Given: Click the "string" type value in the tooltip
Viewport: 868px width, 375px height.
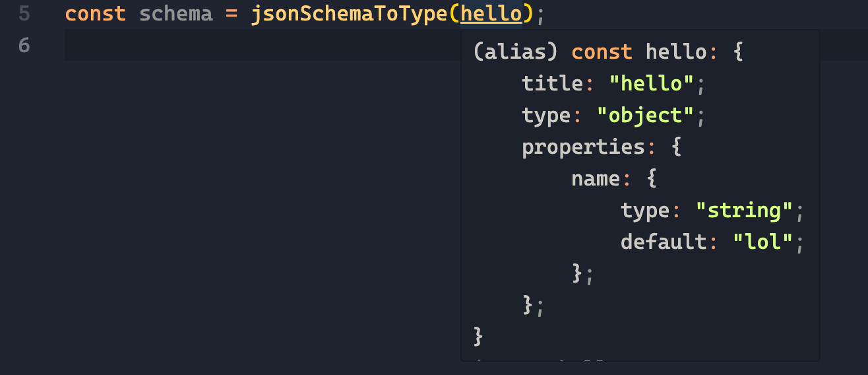Looking at the screenshot, I should point(745,211).
